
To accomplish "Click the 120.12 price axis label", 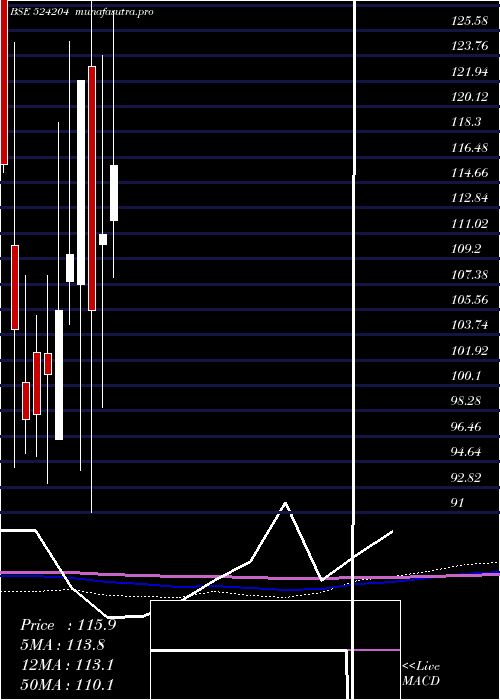I will click(469, 96).
